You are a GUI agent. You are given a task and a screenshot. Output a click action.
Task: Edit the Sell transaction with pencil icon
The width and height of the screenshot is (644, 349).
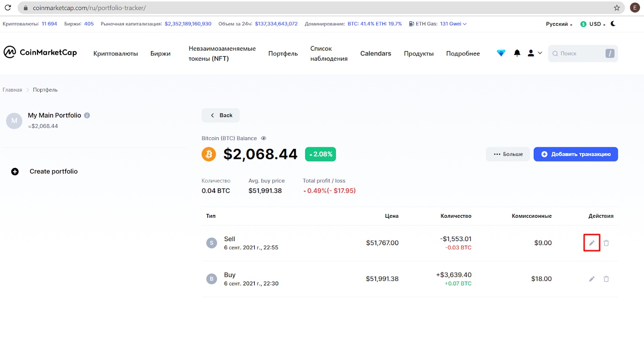point(592,243)
